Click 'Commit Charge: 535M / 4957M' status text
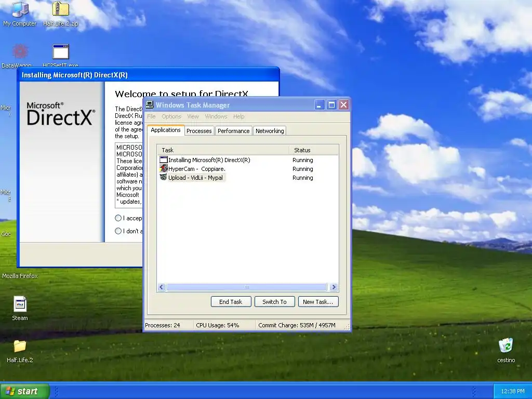The width and height of the screenshot is (532, 399). coord(297,325)
